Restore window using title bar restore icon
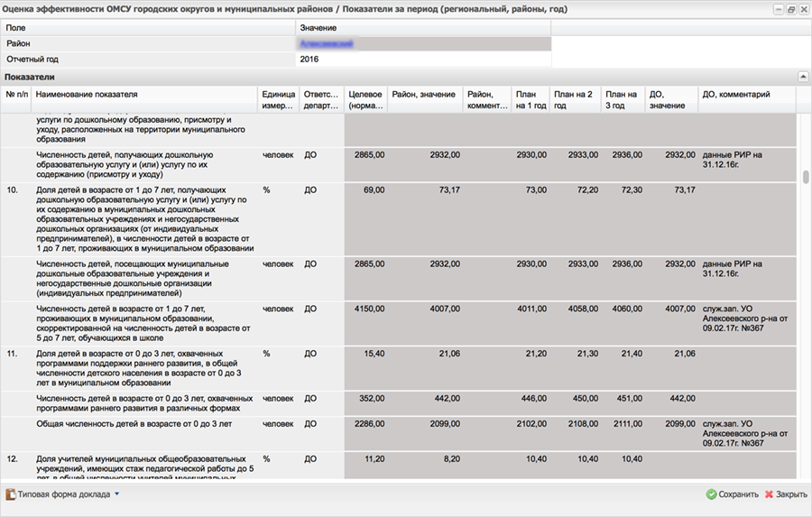This screenshot has height=517, width=812. 790,10
